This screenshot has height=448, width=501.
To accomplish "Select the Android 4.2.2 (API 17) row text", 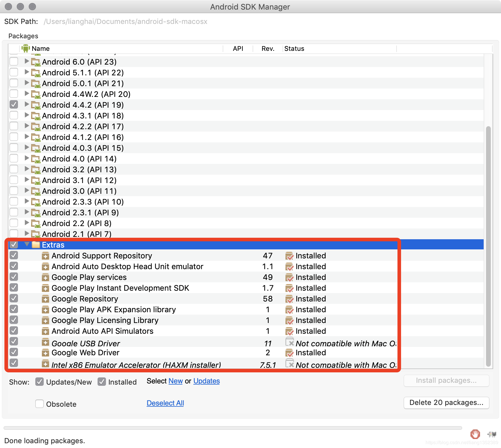I will [x=83, y=127].
